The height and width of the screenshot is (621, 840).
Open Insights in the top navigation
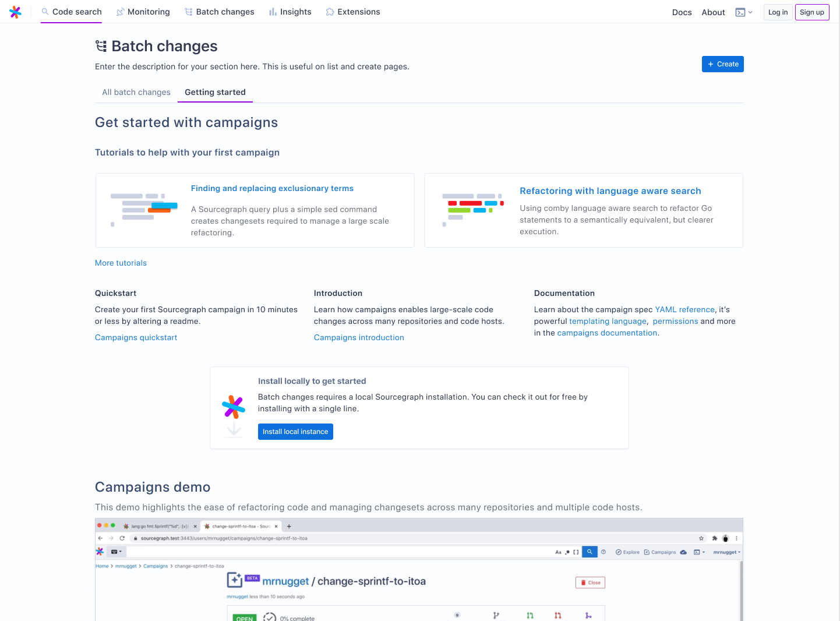point(290,12)
